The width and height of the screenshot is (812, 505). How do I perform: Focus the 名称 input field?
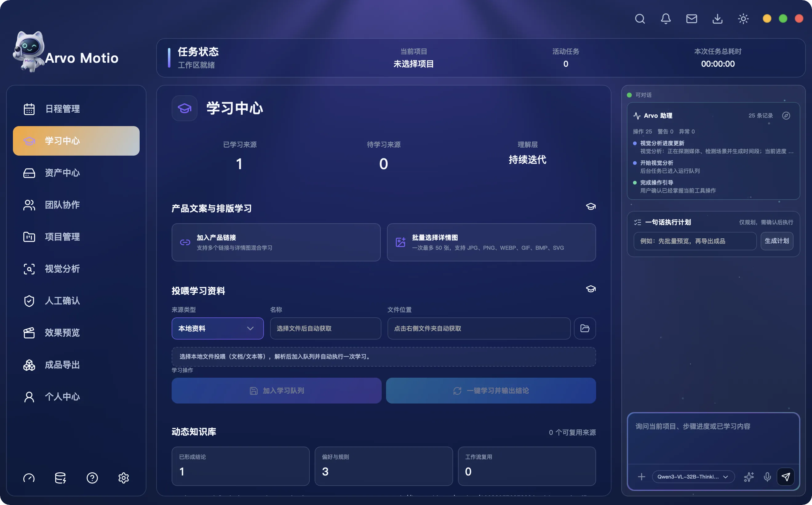[325, 328]
